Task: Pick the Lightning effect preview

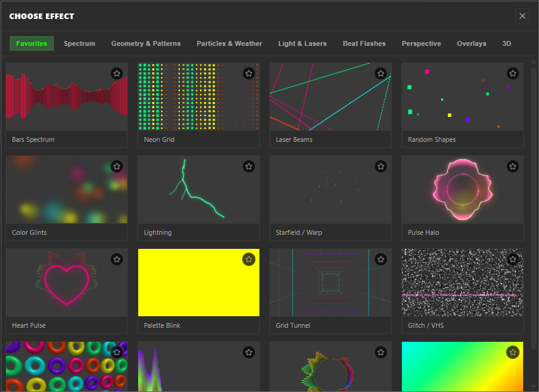Action: pos(199,190)
